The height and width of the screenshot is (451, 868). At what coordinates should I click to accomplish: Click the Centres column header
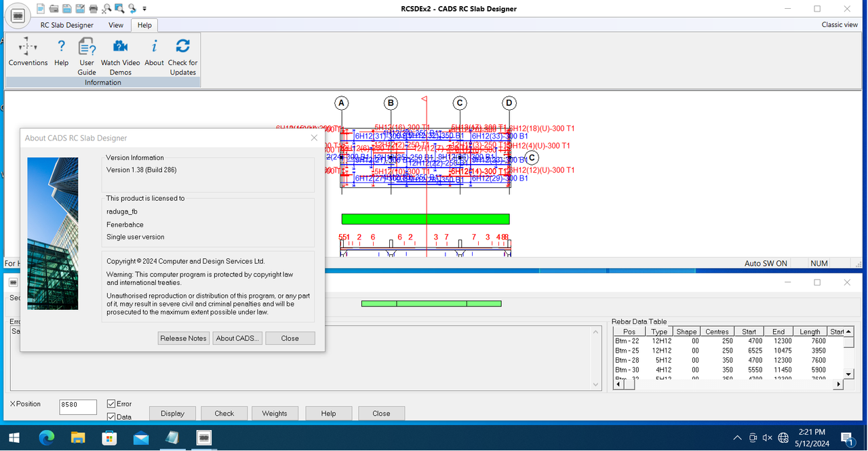tap(717, 332)
